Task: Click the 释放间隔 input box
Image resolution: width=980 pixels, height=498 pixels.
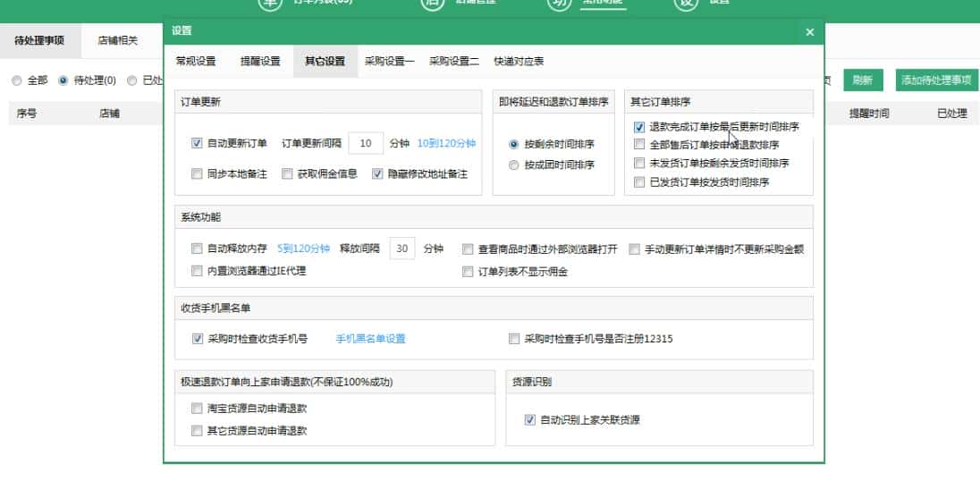Action: click(x=402, y=249)
